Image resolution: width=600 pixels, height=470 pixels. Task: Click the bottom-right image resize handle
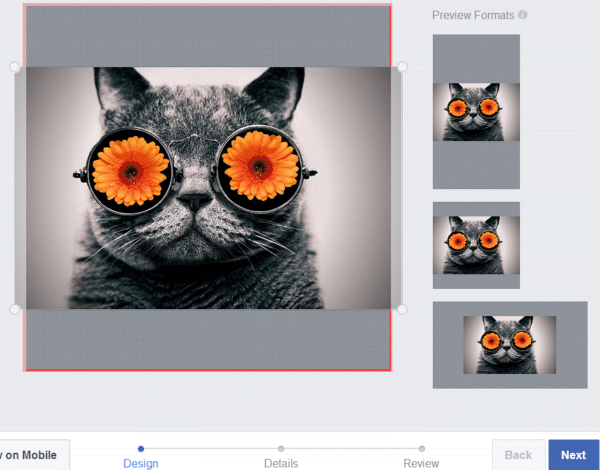[x=402, y=309]
